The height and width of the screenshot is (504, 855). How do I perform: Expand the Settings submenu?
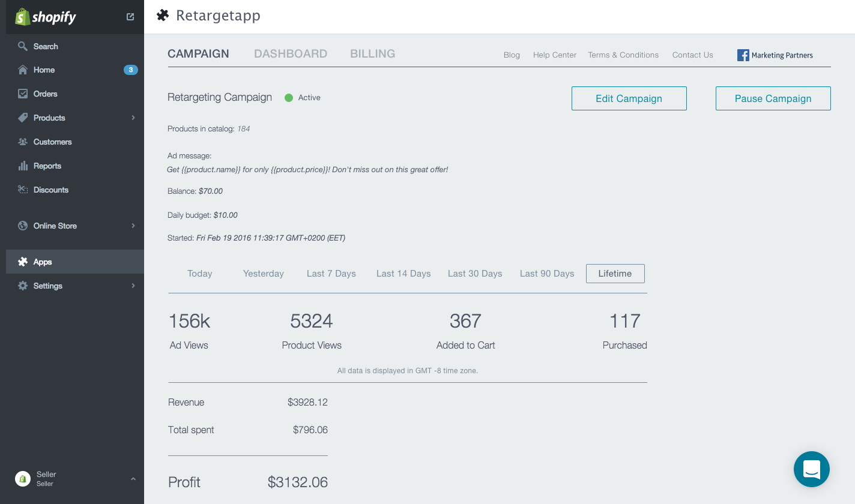[133, 286]
